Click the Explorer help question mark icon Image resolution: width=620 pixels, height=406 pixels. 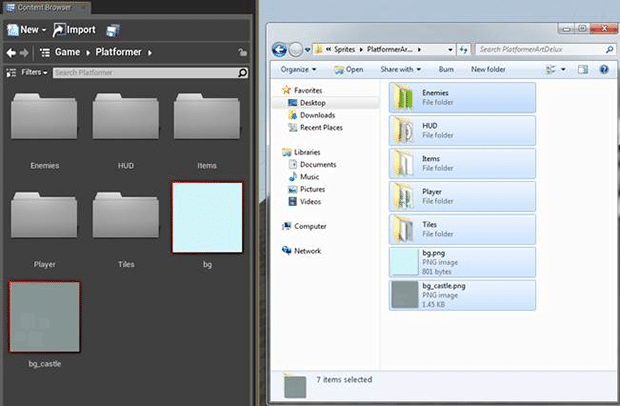tap(603, 70)
